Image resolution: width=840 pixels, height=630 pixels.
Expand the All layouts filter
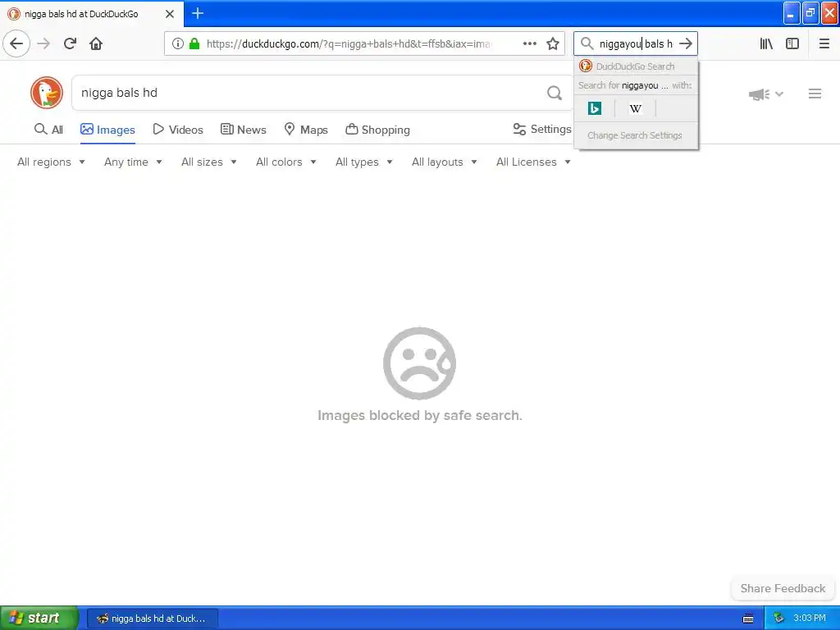coord(444,162)
